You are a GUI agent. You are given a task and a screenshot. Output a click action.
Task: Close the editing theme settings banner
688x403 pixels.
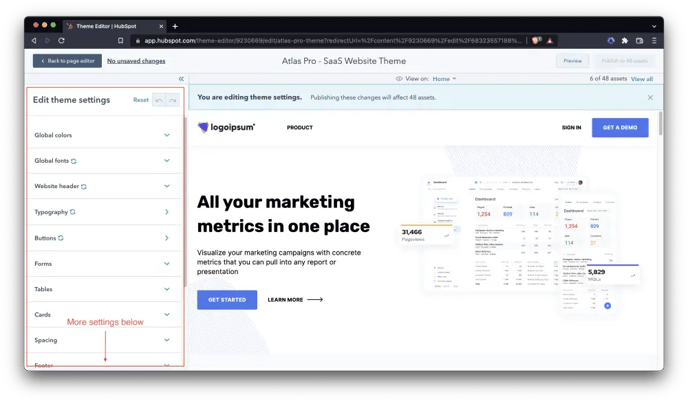point(650,97)
